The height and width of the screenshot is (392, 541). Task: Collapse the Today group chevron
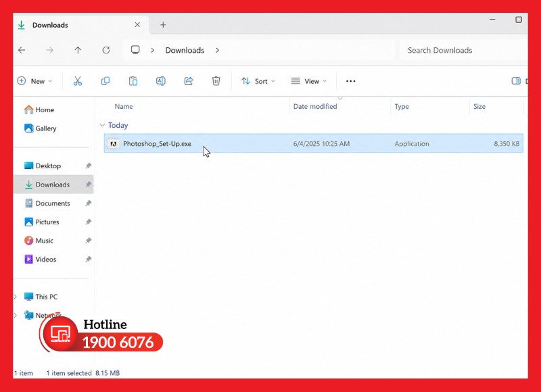[x=102, y=125]
